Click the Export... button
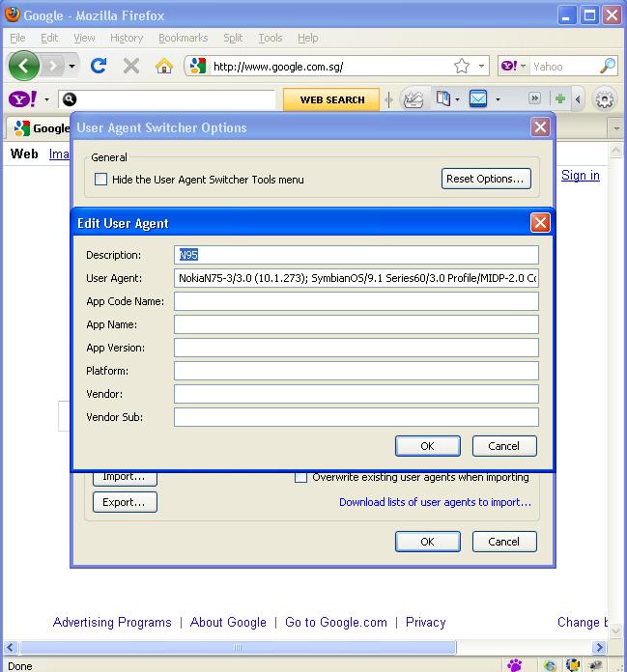This screenshot has height=672, width=627. tap(125, 502)
